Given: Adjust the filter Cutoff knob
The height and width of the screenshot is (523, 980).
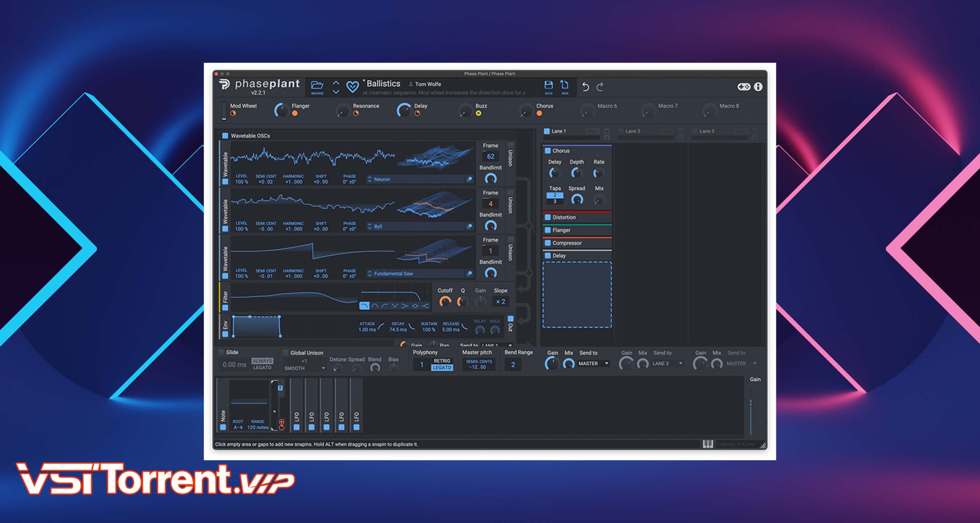Looking at the screenshot, I should click(x=445, y=302).
